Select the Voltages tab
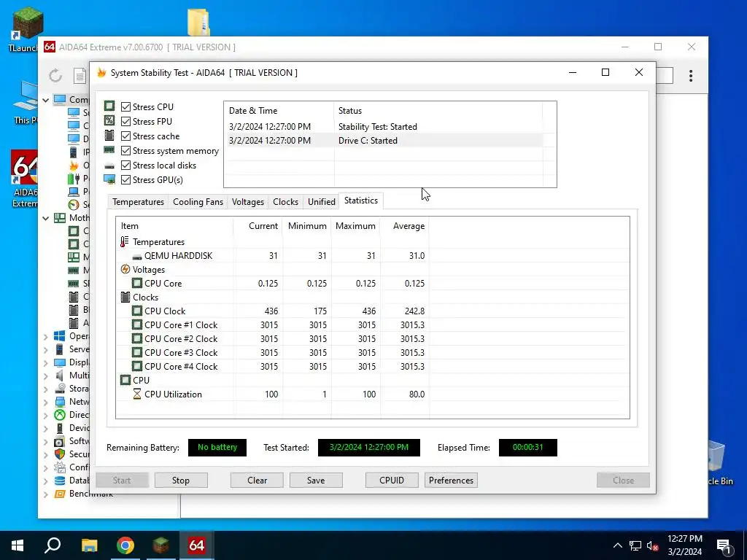Image resolution: width=747 pixels, height=560 pixels. [x=248, y=202]
